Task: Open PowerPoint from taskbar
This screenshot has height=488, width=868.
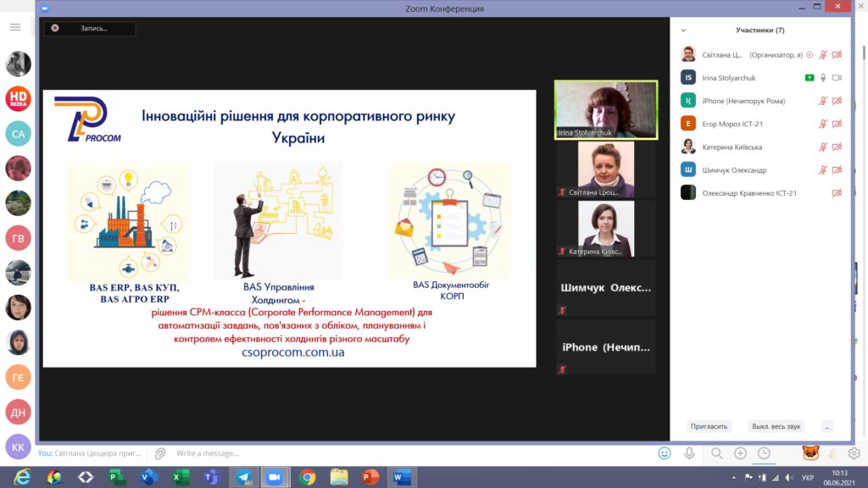Action: coord(370,477)
